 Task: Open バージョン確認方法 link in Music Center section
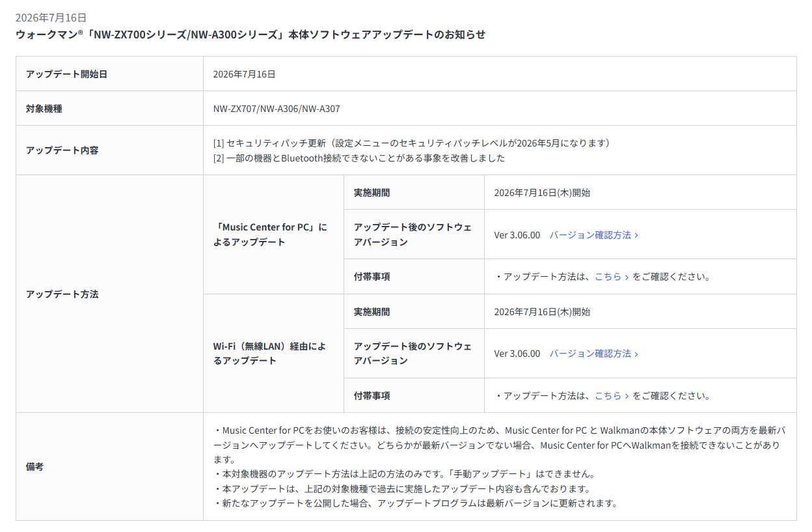(593, 235)
